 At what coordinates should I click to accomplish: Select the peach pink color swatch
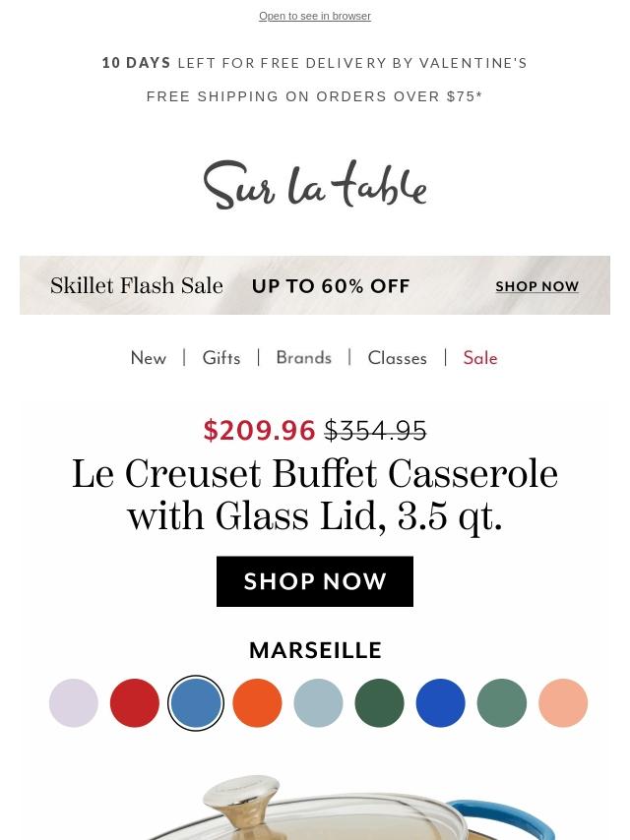[563, 703]
